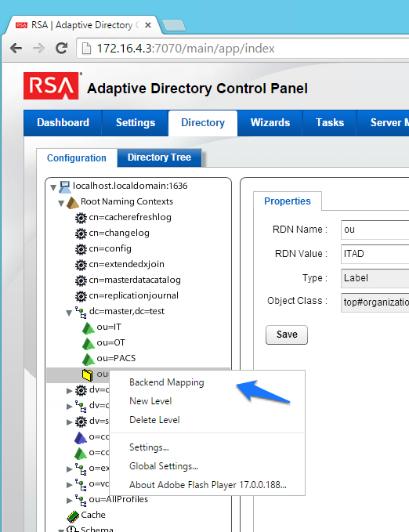Click the Cache memory chip icon
The image size is (409, 532).
coord(73,516)
